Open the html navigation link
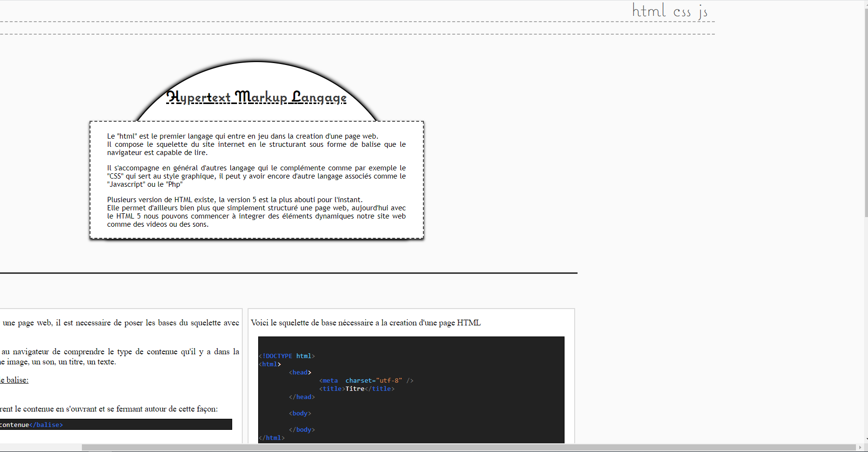This screenshot has width=868, height=452. point(648,11)
